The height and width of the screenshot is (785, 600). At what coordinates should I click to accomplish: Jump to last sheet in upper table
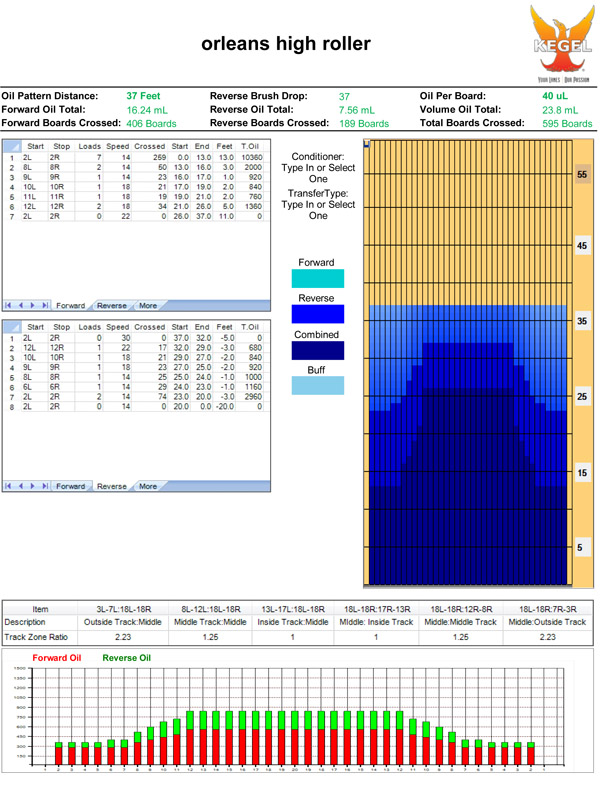coord(45,305)
